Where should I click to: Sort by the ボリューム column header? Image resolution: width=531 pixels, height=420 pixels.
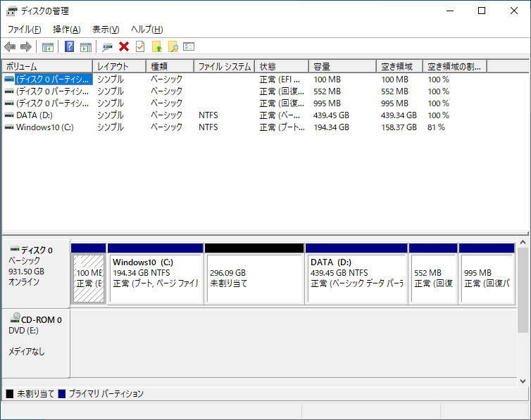click(47, 66)
